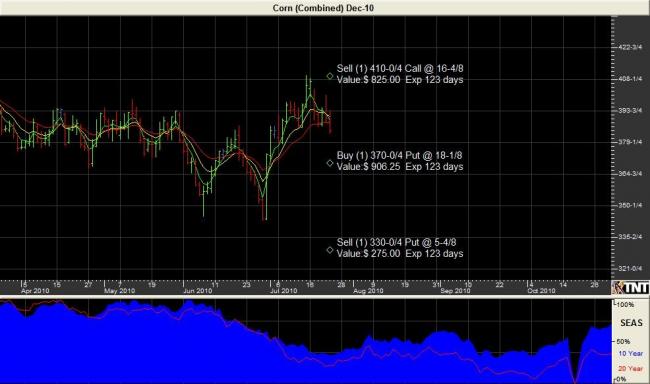This screenshot has width=650, height=384.
Task: Click the Oct 2010 date label
Action: point(541,291)
